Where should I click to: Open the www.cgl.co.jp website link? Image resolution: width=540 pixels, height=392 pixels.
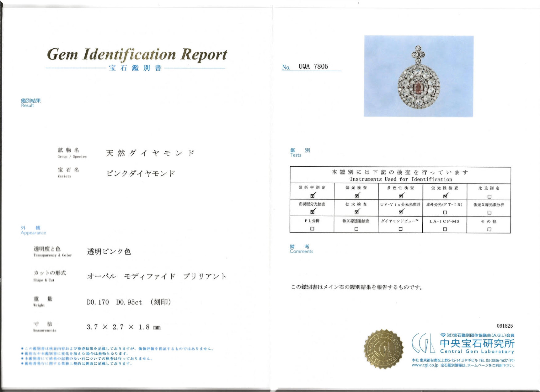coord(425,365)
